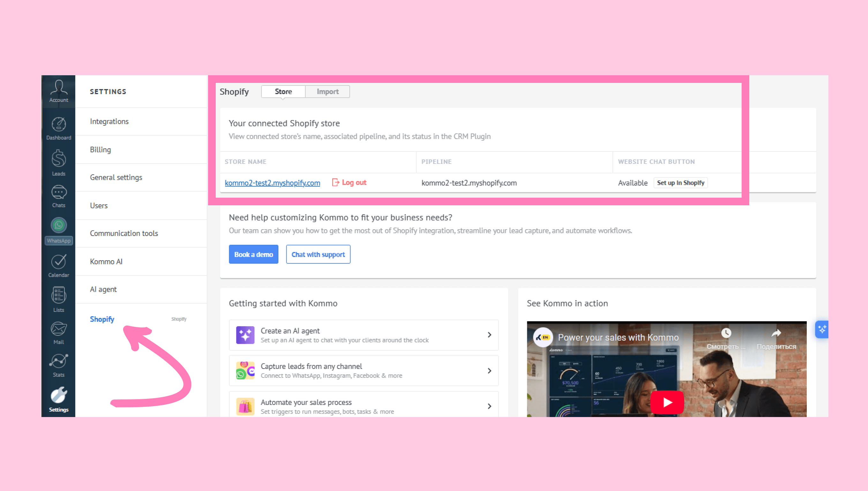The image size is (868, 491).
Task: Open kommo2-test2.myshopify.com store link
Action: tap(272, 183)
